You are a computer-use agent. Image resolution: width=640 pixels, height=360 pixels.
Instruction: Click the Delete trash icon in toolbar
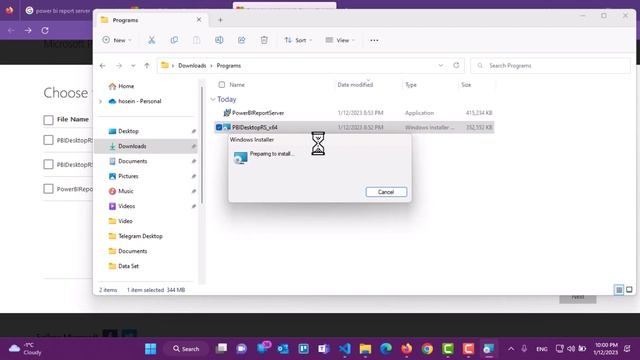point(264,40)
